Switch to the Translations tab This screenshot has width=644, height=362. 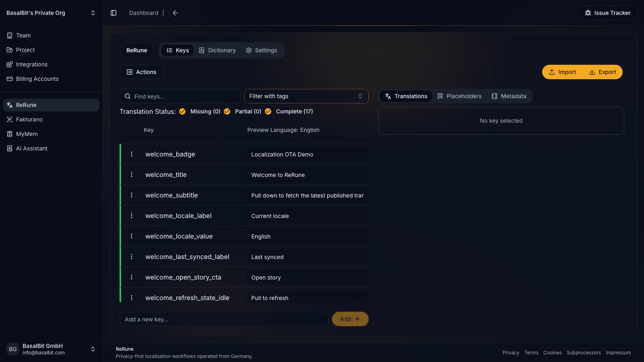point(406,96)
